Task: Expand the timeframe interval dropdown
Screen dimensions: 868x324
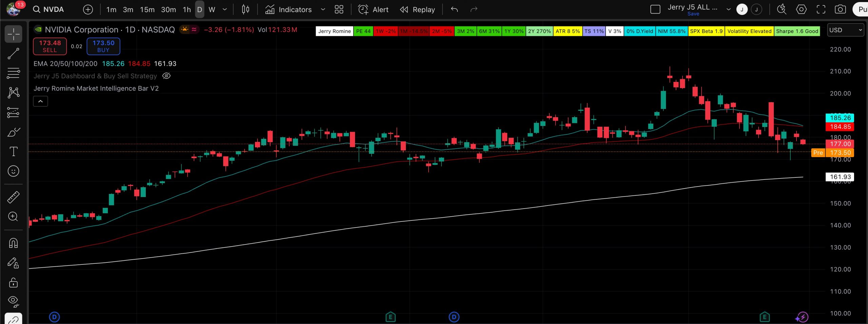Action: tap(224, 9)
